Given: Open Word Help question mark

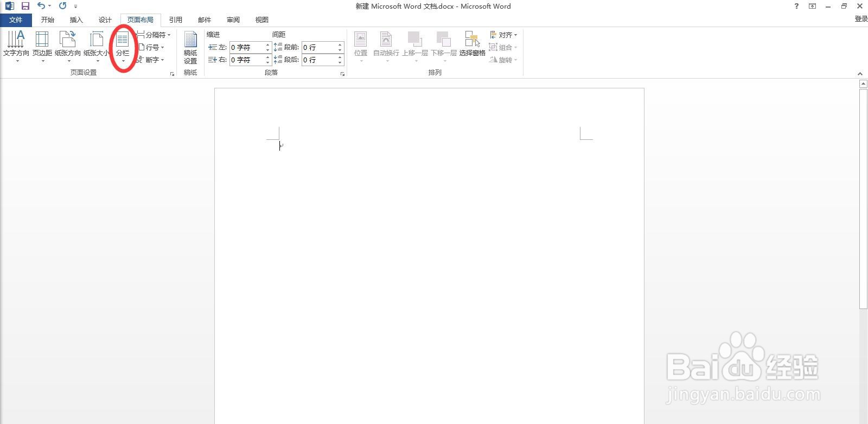Looking at the screenshot, I should pos(796,6).
